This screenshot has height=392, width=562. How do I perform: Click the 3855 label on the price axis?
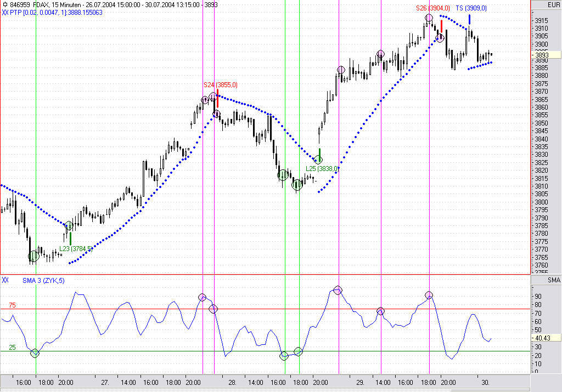541,115
